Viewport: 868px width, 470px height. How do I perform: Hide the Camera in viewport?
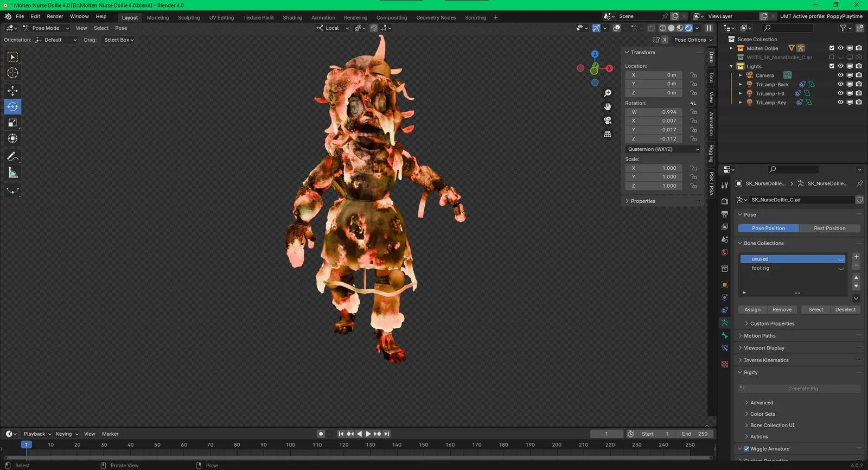[840, 75]
